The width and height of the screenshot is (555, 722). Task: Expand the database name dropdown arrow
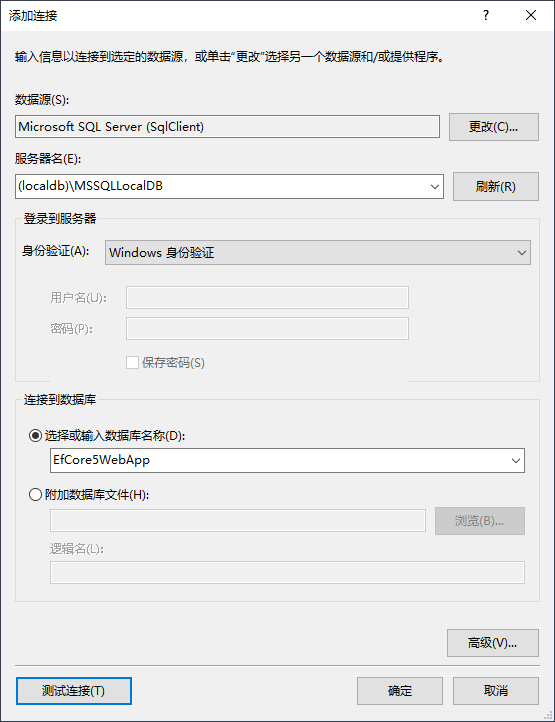pyautogui.click(x=516, y=460)
